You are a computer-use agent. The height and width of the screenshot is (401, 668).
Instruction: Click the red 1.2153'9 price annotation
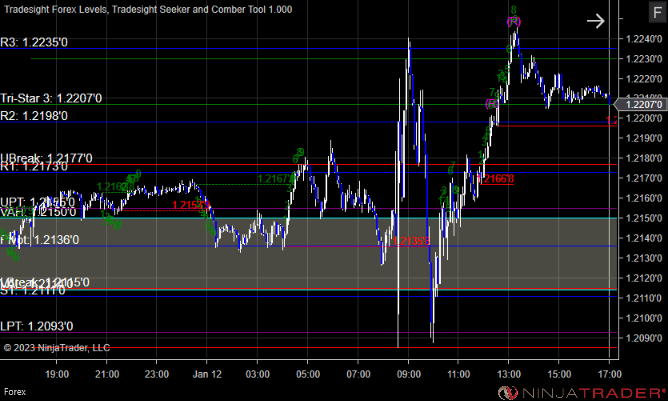[x=191, y=205]
